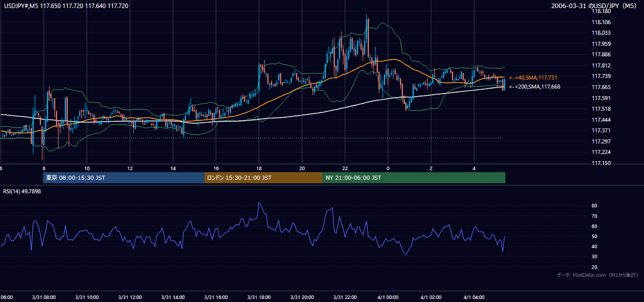Click hour label 20 under price chart
This screenshot has height=302, width=644.
click(302, 168)
